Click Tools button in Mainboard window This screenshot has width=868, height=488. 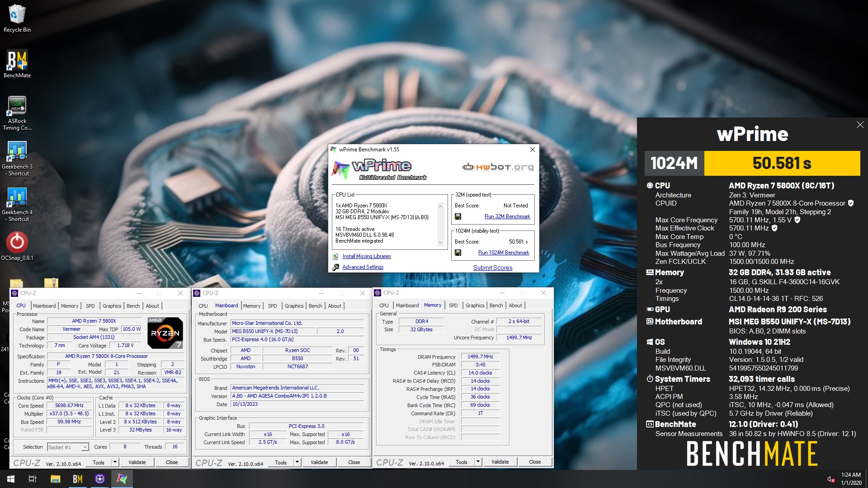pos(280,462)
